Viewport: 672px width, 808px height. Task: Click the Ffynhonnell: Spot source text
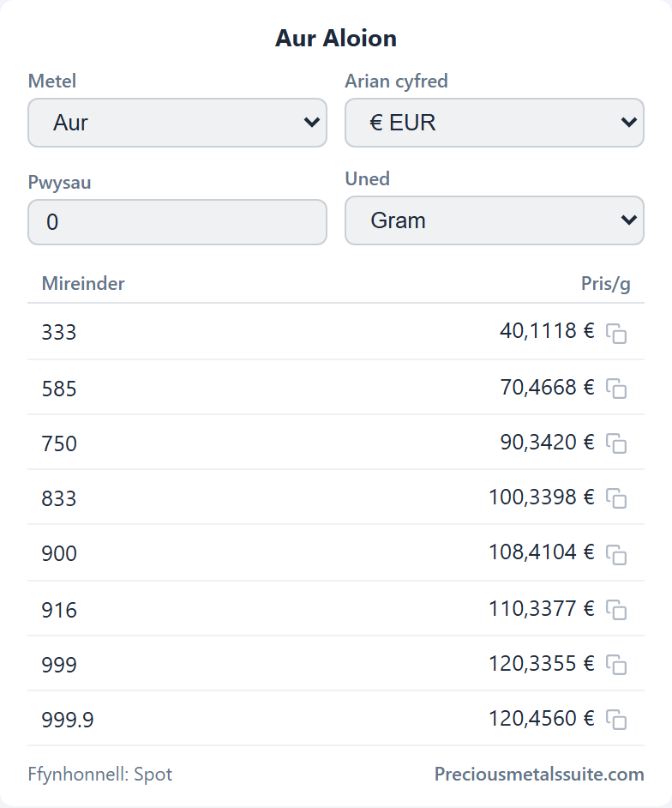(100, 775)
